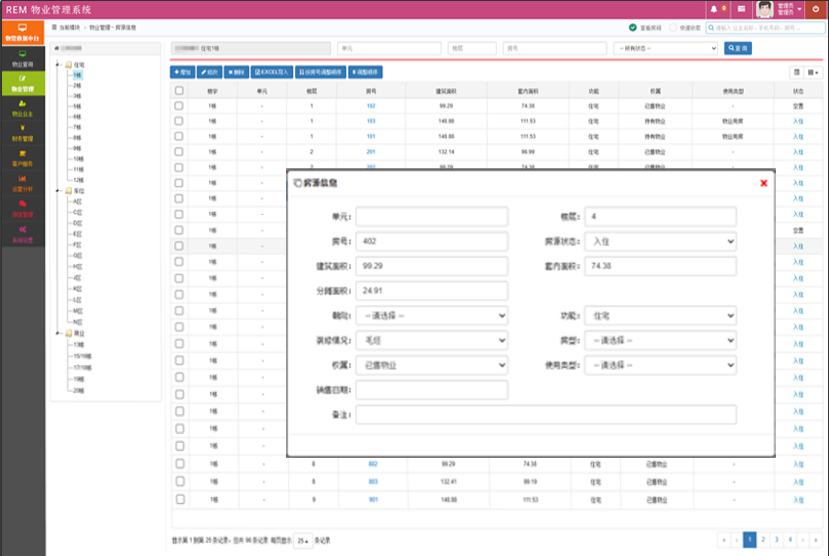Open the 装修情况 dropdown showing 毛坯
The width and height of the screenshot is (829, 556).
tap(432, 340)
